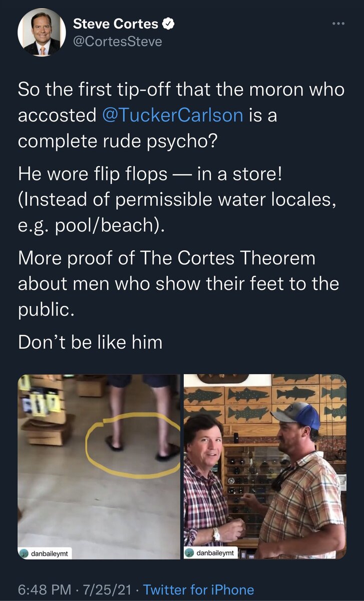Image resolution: width=364 pixels, height=601 pixels.
Task: Click the blue verified badge
Action: [x=169, y=23]
